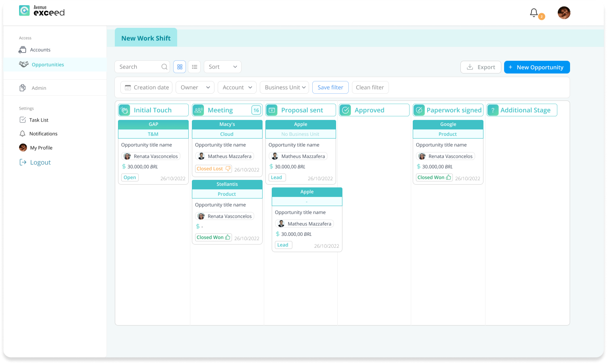Screen dimensions: 607x364
Task: Click Matheus Mazzafera avatar on Macy's card
Action: [x=201, y=156]
